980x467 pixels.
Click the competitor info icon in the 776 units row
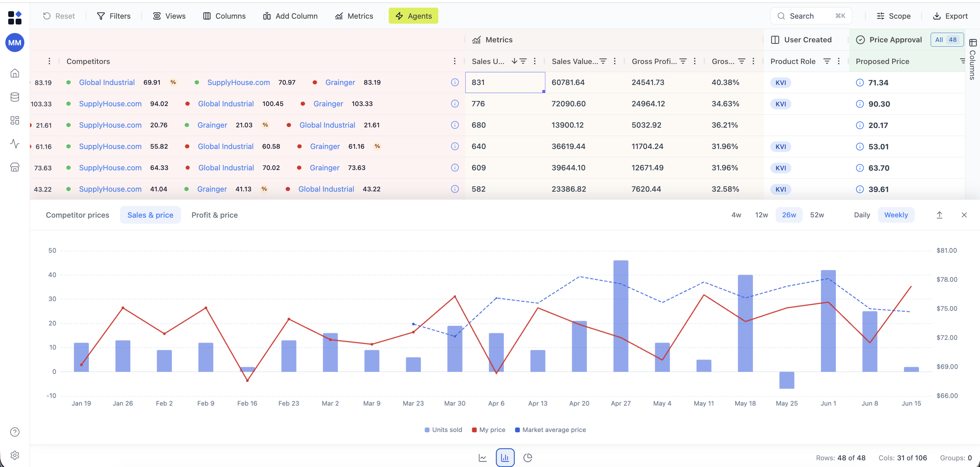[455, 104]
